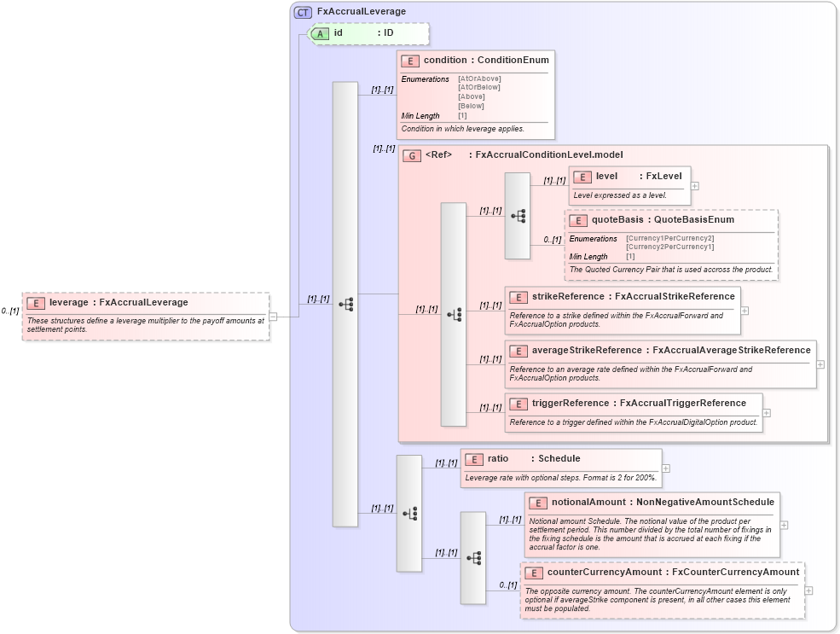The width and height of the screenshot is (840, 634).
Task: Click the leverage description about payoff multiplier
Action: pyautogui.click(x=146, y=325)
